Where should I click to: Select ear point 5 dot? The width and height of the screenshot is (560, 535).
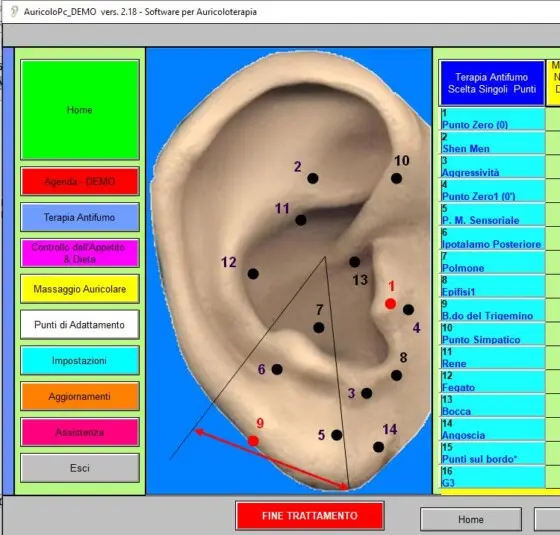tap(336, 435)
